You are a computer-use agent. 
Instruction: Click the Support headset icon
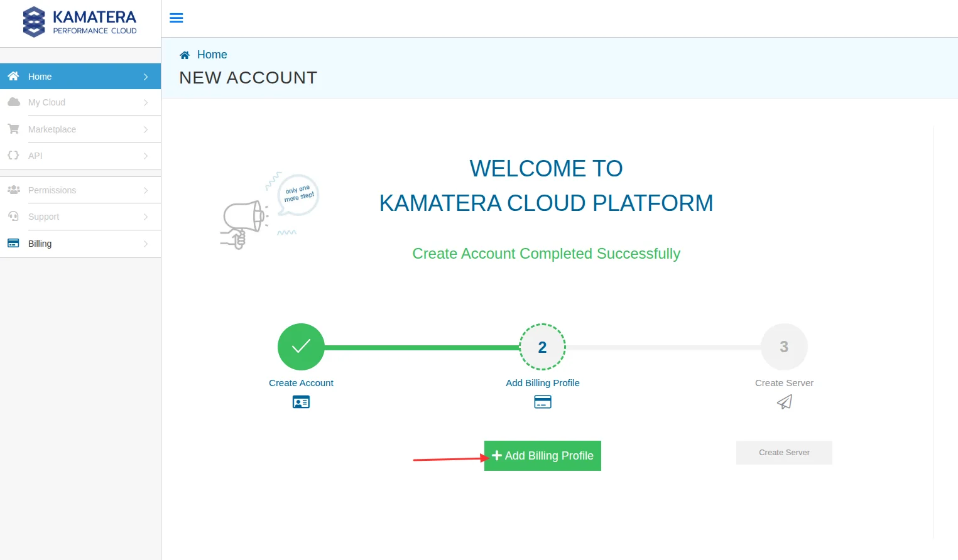click(13, 216)
